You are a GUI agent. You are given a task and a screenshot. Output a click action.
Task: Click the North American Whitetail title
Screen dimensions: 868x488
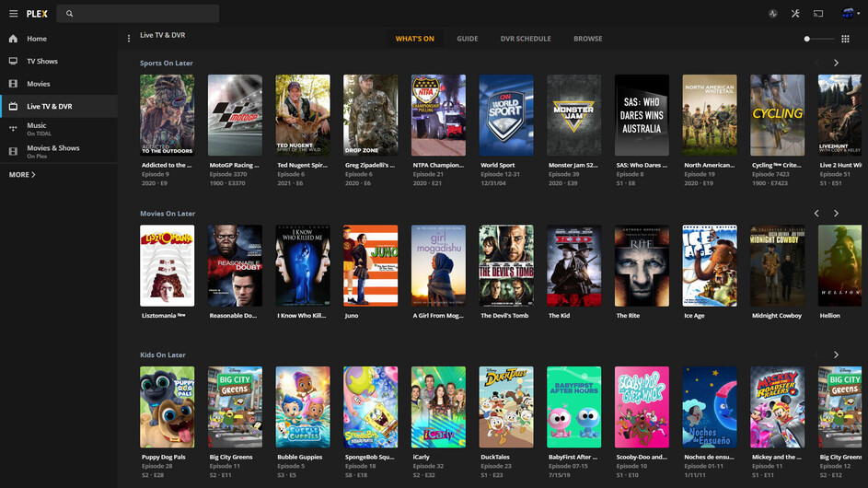click(709, 165)
